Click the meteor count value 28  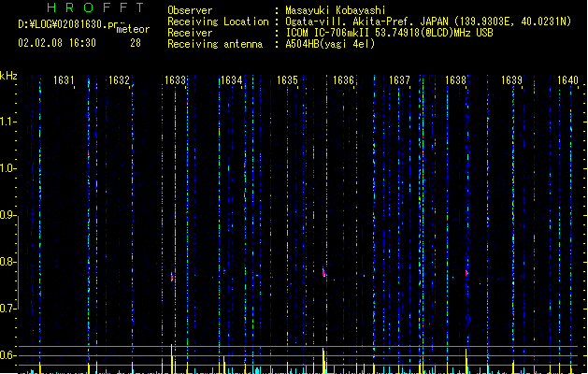pos(136,43)
